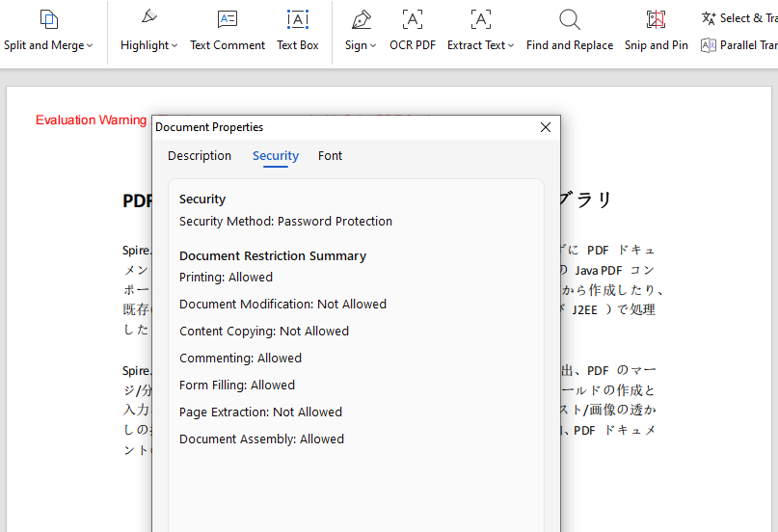Click the Parallel Translate icon
The height and width of the screenshot is (532, 778).
point(709,45)
